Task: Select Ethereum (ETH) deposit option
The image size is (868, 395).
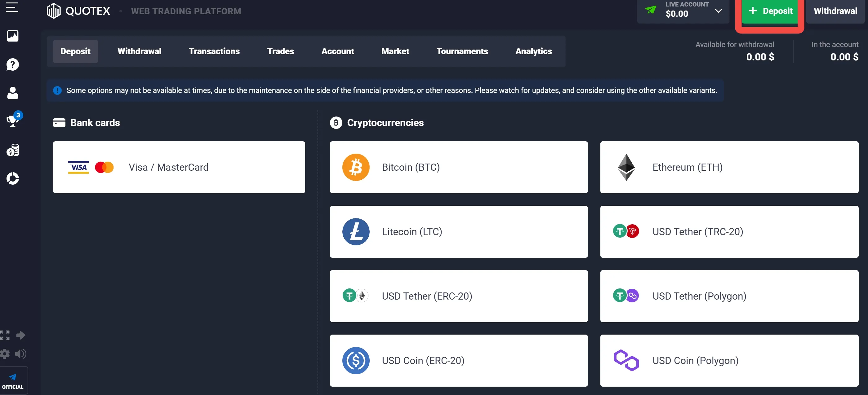Action: pyautogui.click(x=729, y=167)
